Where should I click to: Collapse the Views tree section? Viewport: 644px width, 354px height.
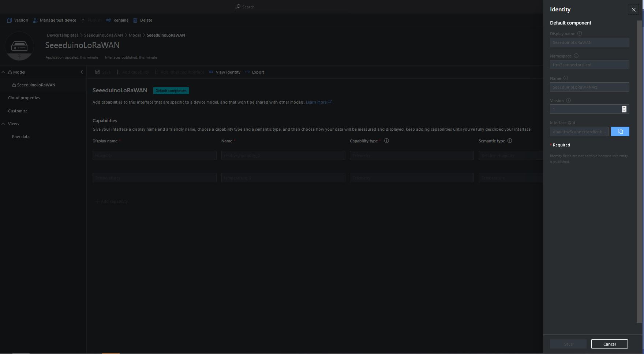point(3,124)
